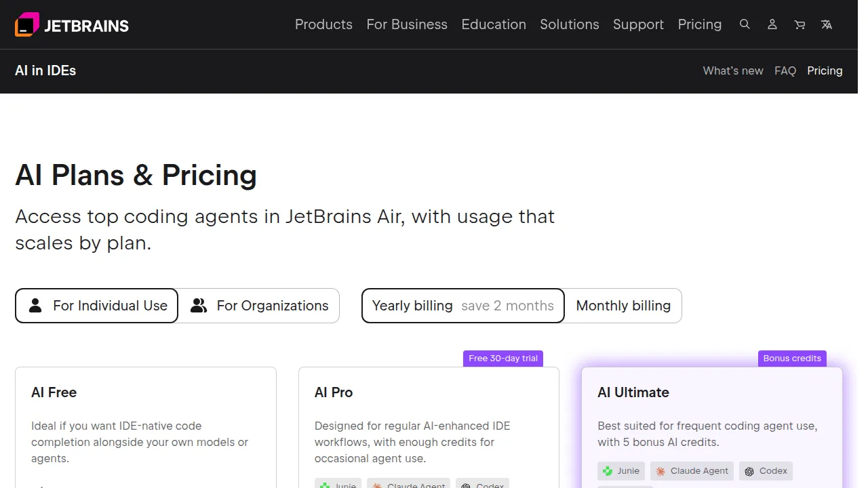Open the language translation icon
The width and height of the screenshot is (868, 488).
(827, 24)
